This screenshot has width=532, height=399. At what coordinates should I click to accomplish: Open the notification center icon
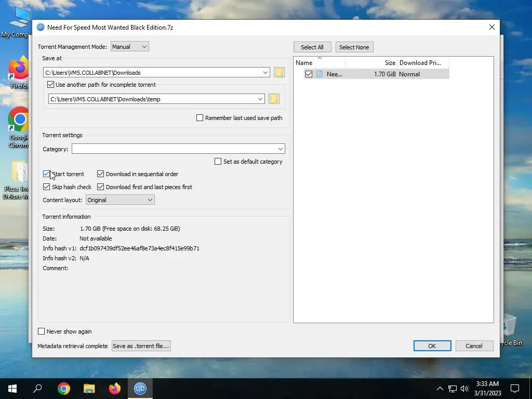(x=515, y=388)
